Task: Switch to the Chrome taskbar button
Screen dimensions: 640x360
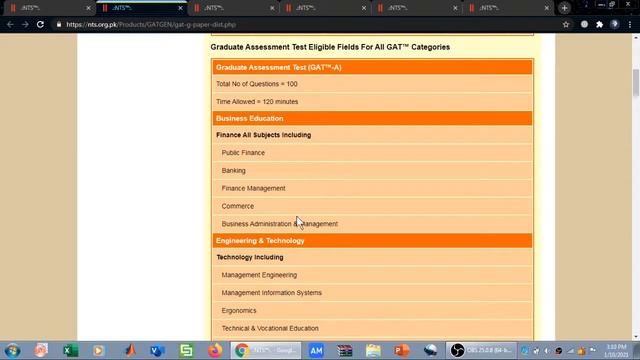Action: tap(266, 351)
